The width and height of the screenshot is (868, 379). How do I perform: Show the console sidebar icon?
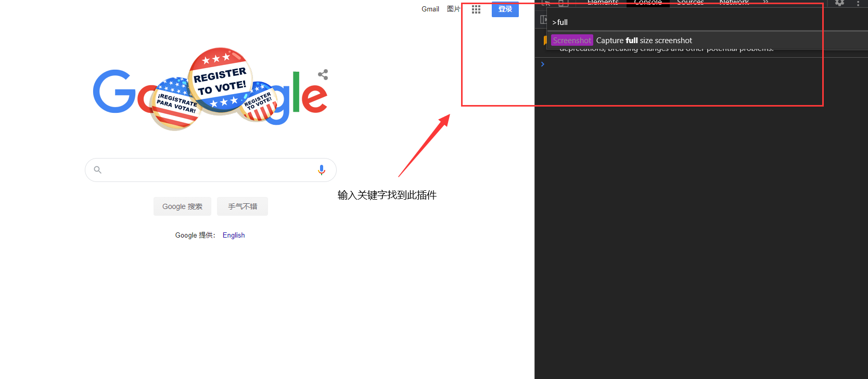click(x=543, y=20)
